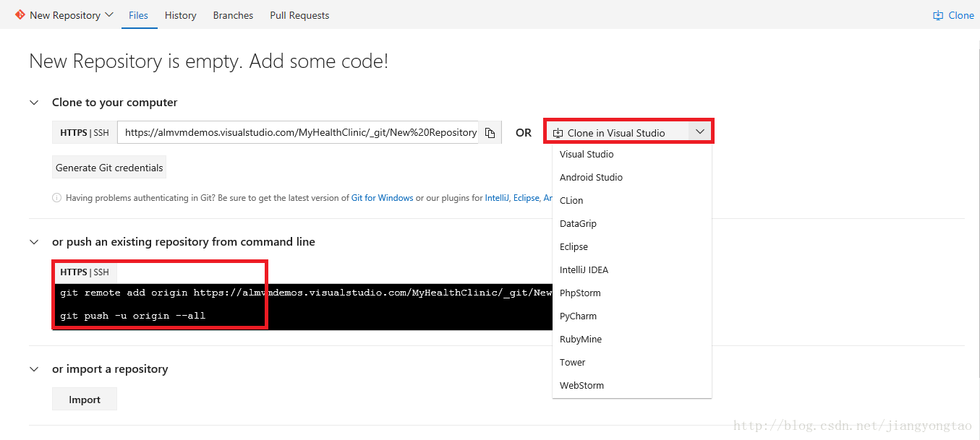Click the Clone link at top right

click(x=961, y=15)
